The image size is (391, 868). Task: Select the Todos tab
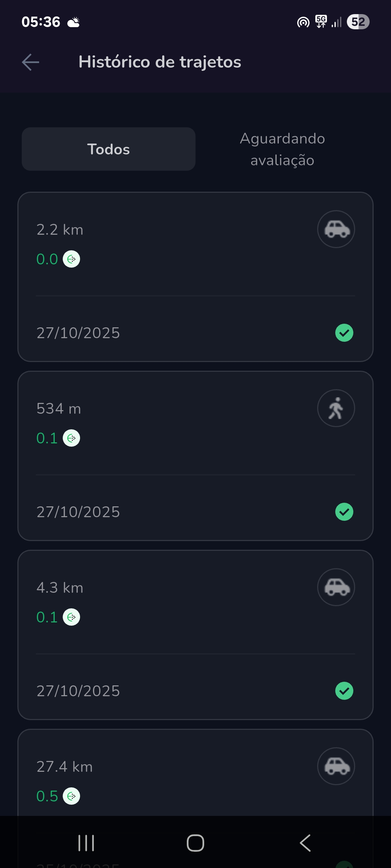click(x=109, y=149)
